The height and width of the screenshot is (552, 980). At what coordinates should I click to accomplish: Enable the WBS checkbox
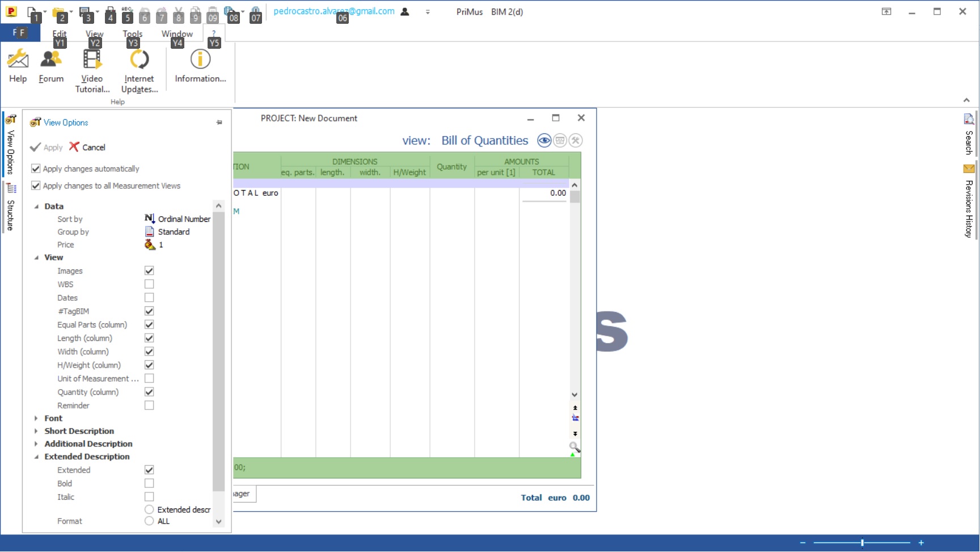pyautogui.click(x=149, y=284)
